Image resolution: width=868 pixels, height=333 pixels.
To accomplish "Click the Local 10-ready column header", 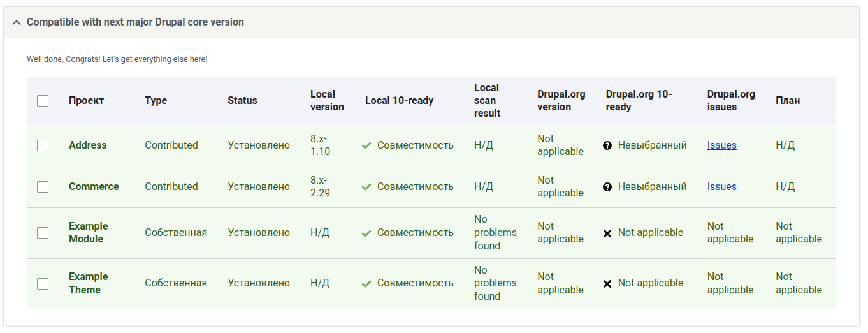I will pos(399,101).
